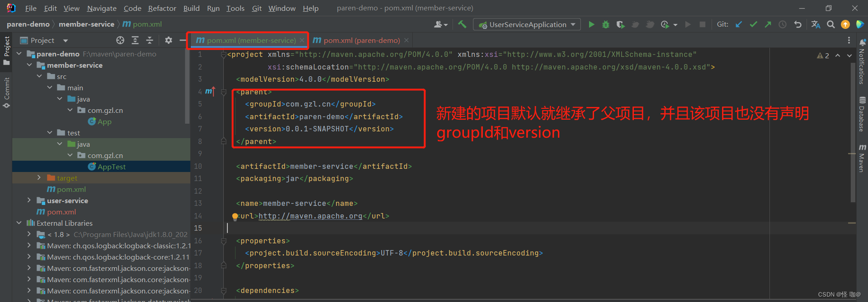The height and width of the screenshot is (302, 868).
Task: Collapse the member-service module node
Action: (29, 65)
